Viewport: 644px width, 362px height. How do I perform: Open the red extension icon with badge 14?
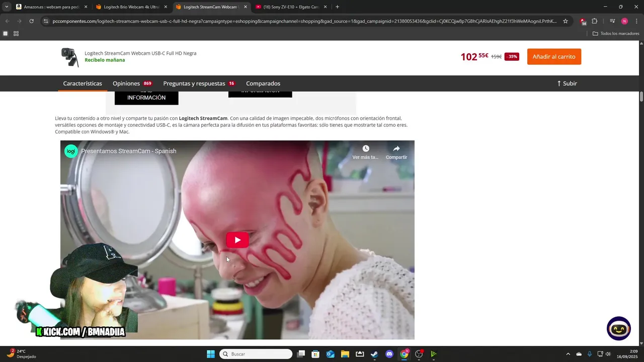583,21
